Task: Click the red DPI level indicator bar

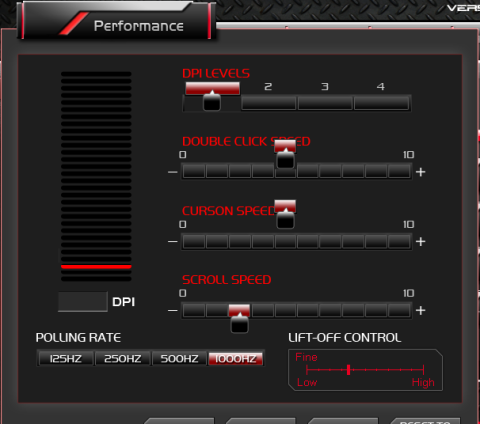Action: 96,267
